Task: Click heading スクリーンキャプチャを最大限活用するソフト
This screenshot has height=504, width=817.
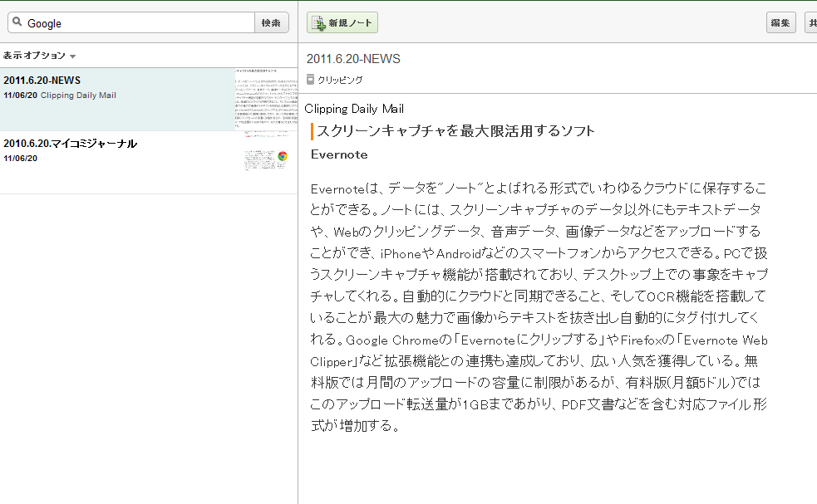Action: (455, 131)
